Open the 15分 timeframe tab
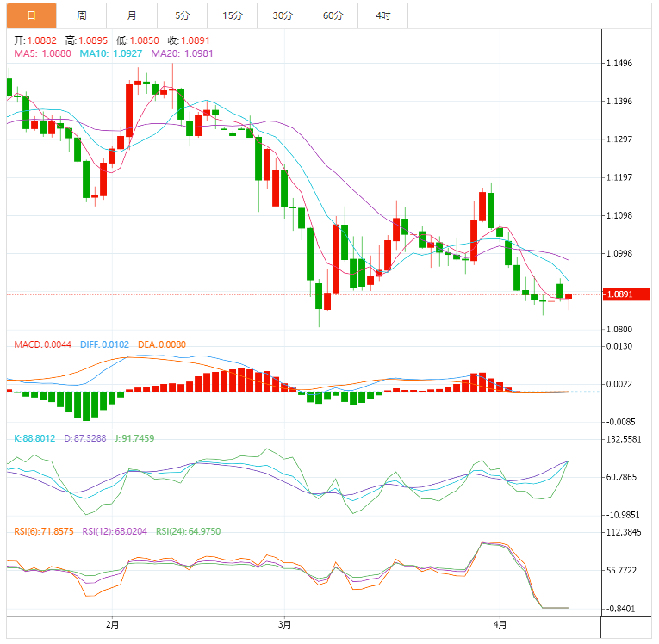This screenshot has height=644, width=659. [233, 16]
